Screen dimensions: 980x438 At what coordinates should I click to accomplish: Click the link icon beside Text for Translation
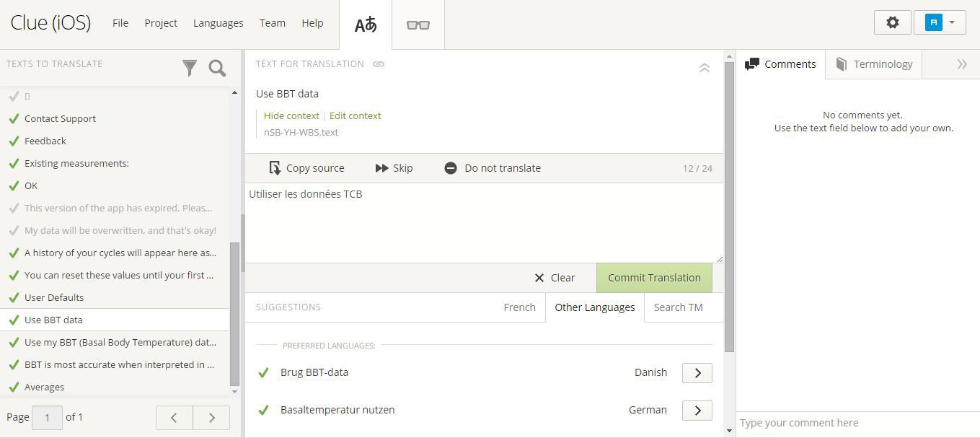coord(379,64)
